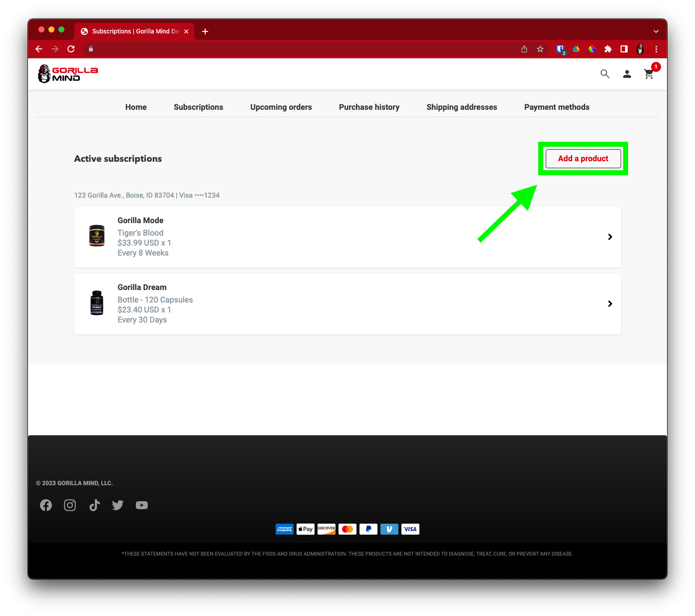The image size is (695, 616).
Task: Open the account profile icon
Action: click(627, 74)
